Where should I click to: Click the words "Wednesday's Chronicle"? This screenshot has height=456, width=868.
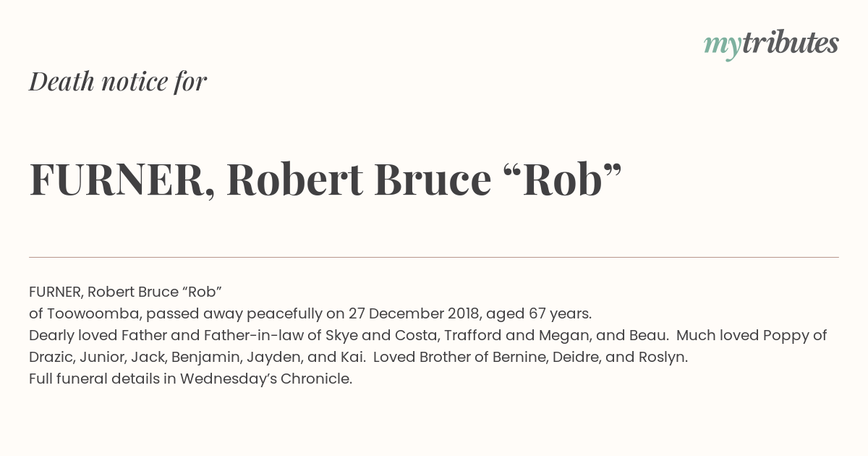(x=266, y=379)
